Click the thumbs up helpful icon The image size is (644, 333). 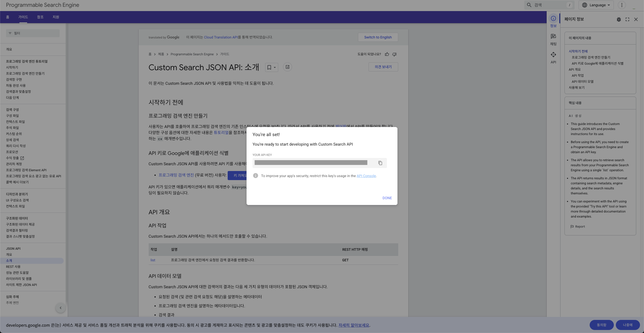387,54
